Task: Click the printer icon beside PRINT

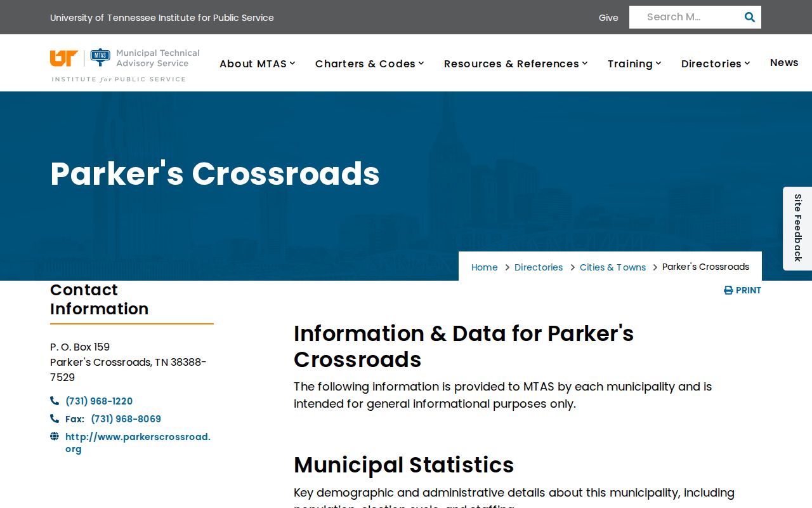Action: [728, 290]
